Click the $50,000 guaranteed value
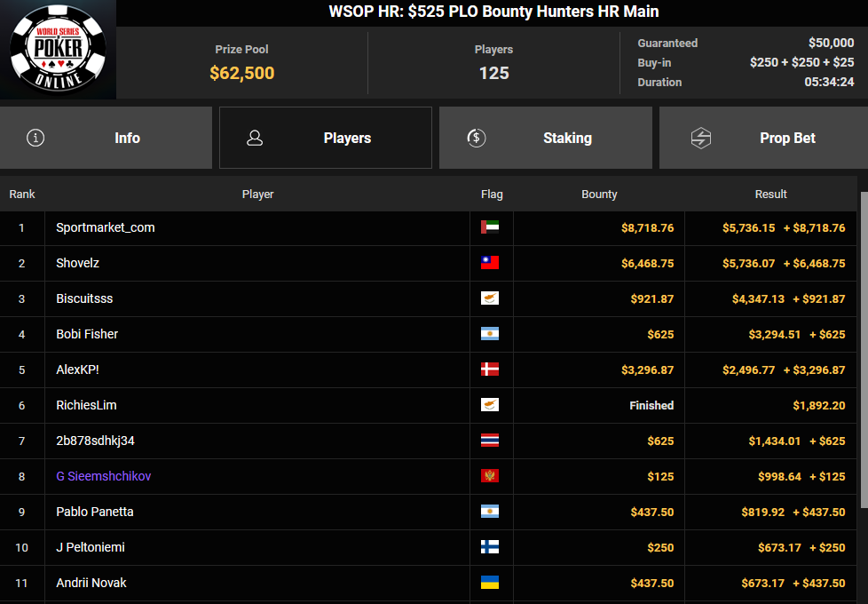The height and width of the screenshot is (604, 868). 831,43
